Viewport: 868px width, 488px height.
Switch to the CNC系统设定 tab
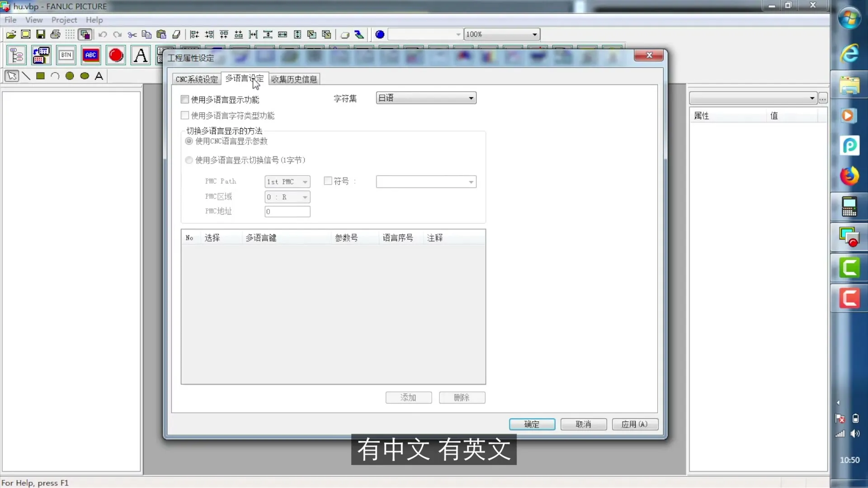197,79
